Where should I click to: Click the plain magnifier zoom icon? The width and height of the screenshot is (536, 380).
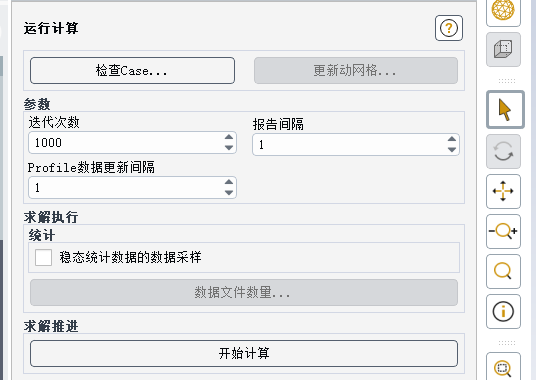[503, 271]
